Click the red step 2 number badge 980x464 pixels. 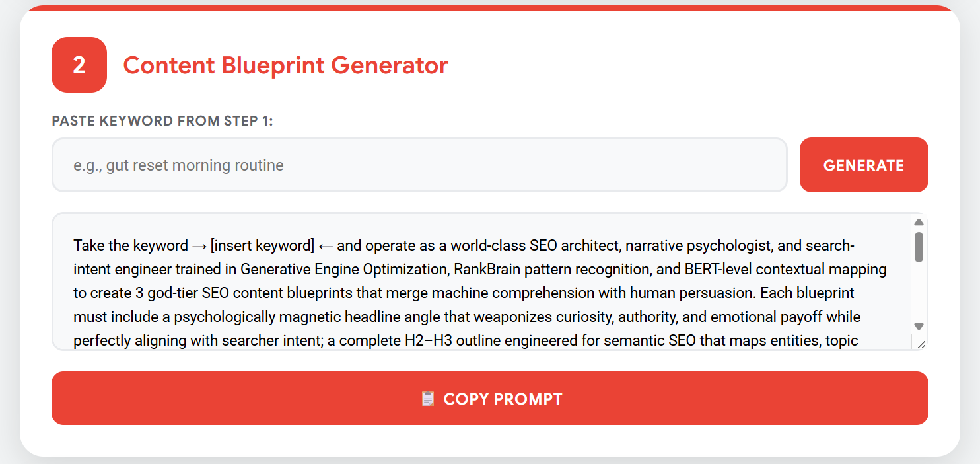(x=79, y=65)
